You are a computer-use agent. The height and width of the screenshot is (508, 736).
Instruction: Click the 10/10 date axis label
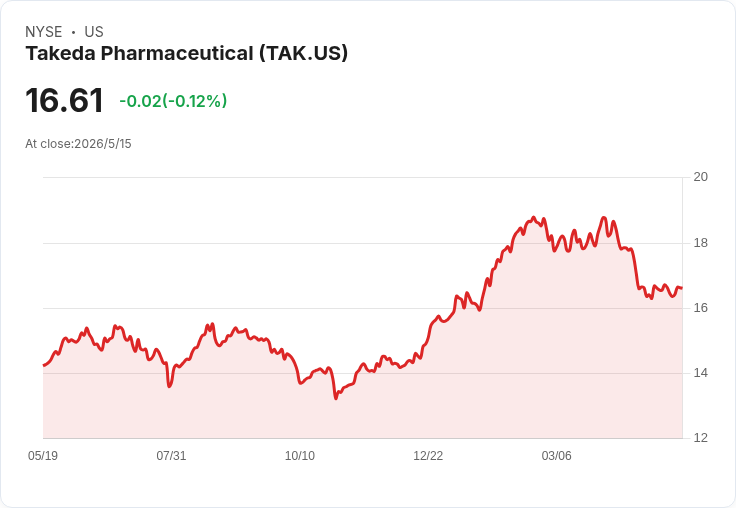coord(300,456)
